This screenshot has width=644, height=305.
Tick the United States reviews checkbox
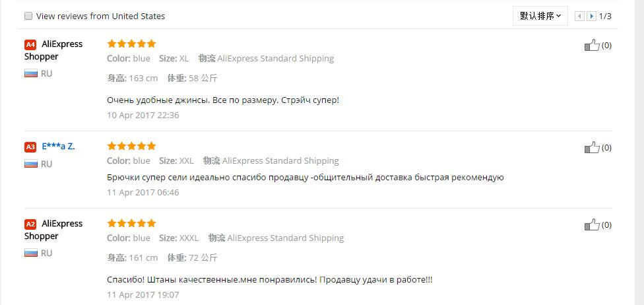pos(28,16)
